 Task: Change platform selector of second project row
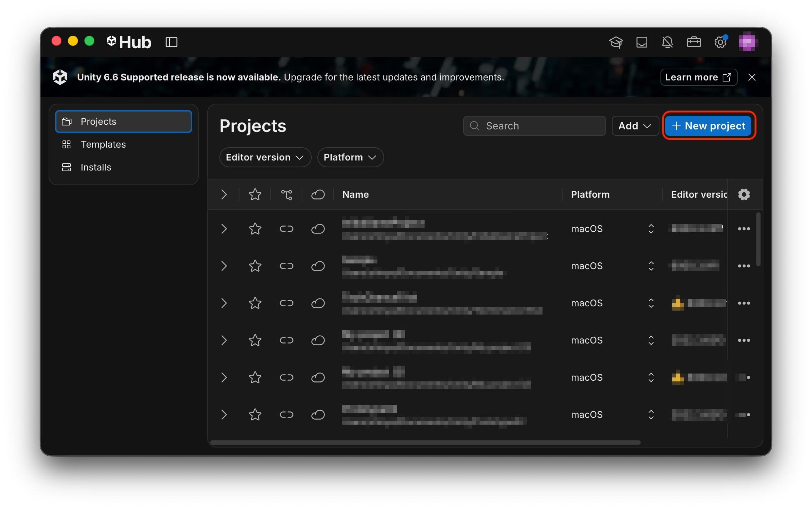(651, 266)
